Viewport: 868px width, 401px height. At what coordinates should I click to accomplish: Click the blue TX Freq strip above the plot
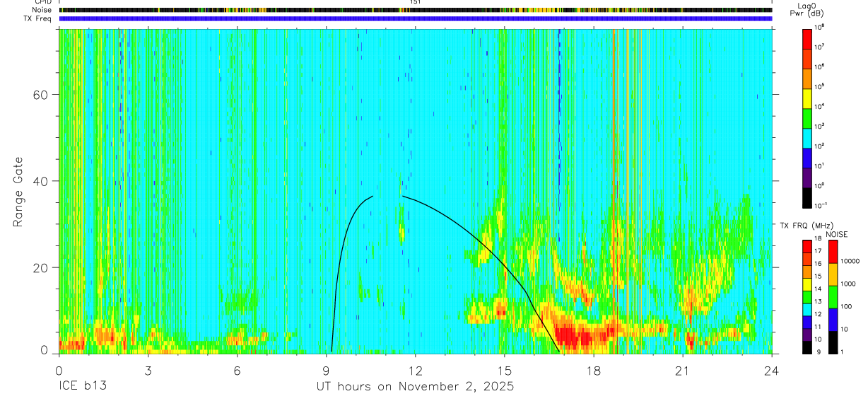pyautogui.click(x=415, y=18)
